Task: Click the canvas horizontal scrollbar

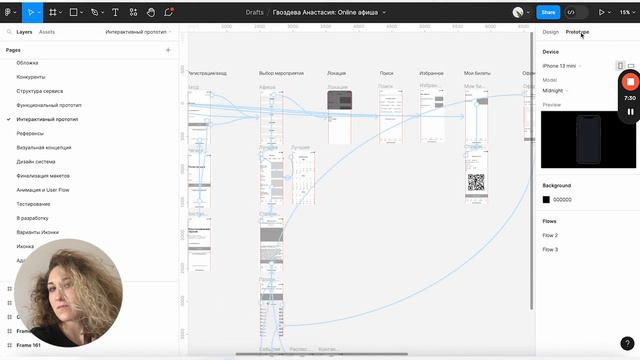Action: coord(322,354)
